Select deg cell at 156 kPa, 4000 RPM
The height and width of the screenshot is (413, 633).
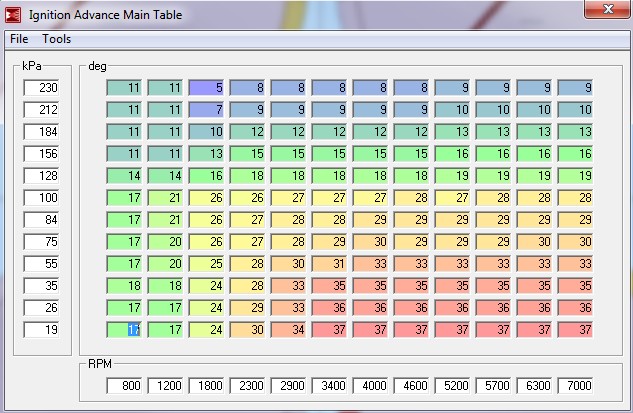(x=370, y=154)
